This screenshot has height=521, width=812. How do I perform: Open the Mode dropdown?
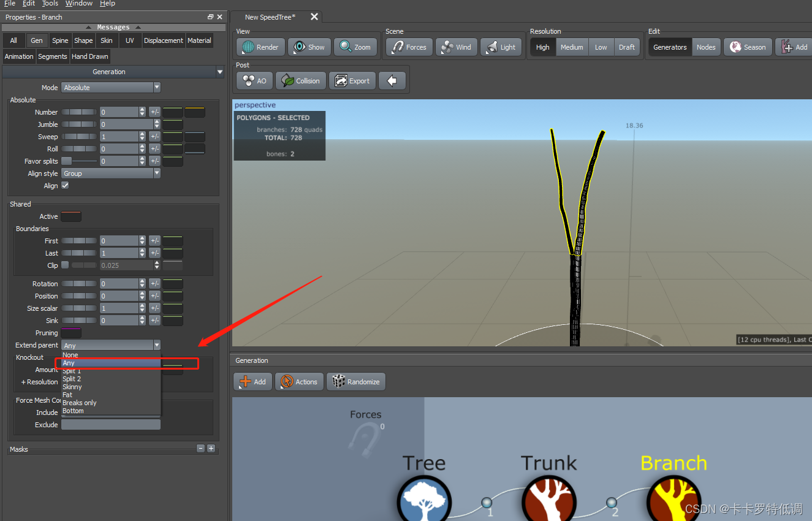tap(111, 88)
